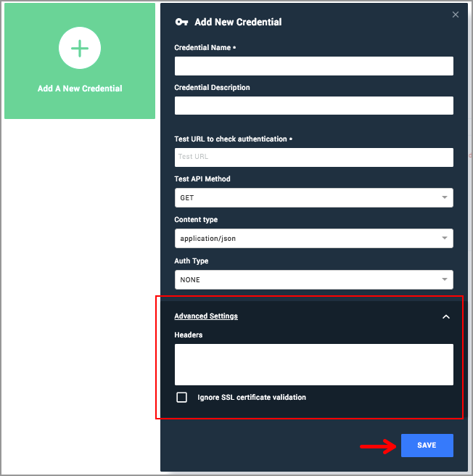This screenshot has width=473, height=476.
Task: Click into the Test URL field
Action: [314, 157]
